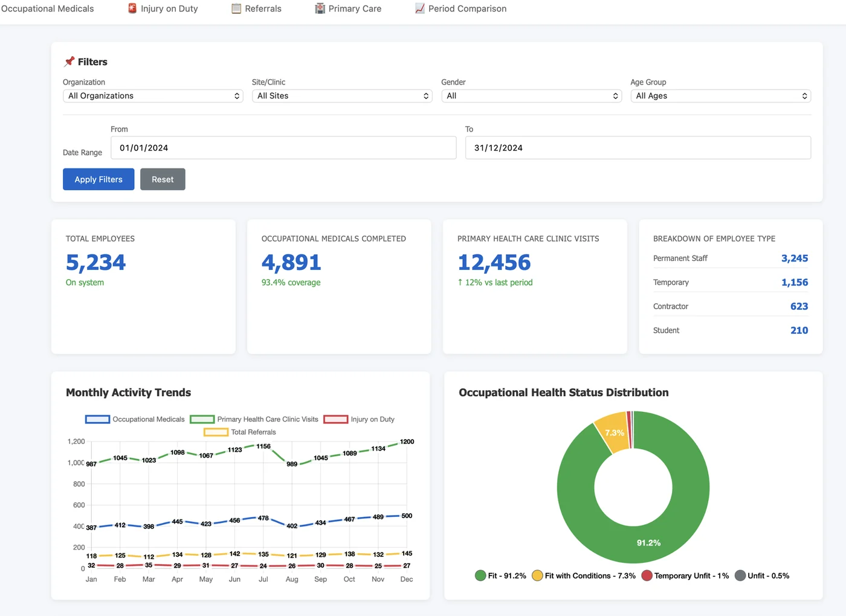The height and width of the screenshot is (616, 846).
Task: Click the 4,891 medicals completed value
Action: 291,263
